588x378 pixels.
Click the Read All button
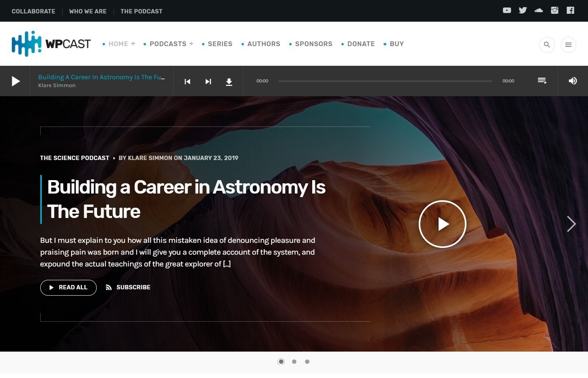pyautogui.click(x=68, y=287)
